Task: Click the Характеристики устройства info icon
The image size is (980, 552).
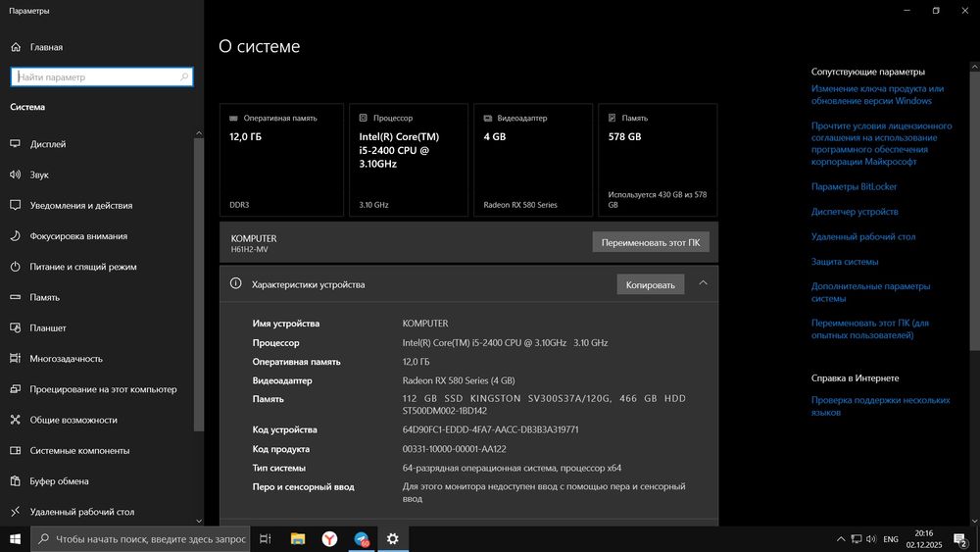Action: [x=235, y=283]
